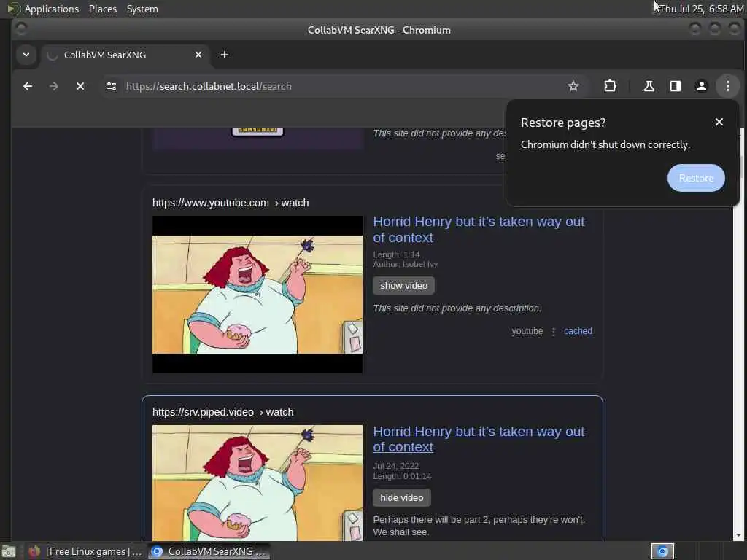
Task: Open the Places menu
Action: point(103,9)
